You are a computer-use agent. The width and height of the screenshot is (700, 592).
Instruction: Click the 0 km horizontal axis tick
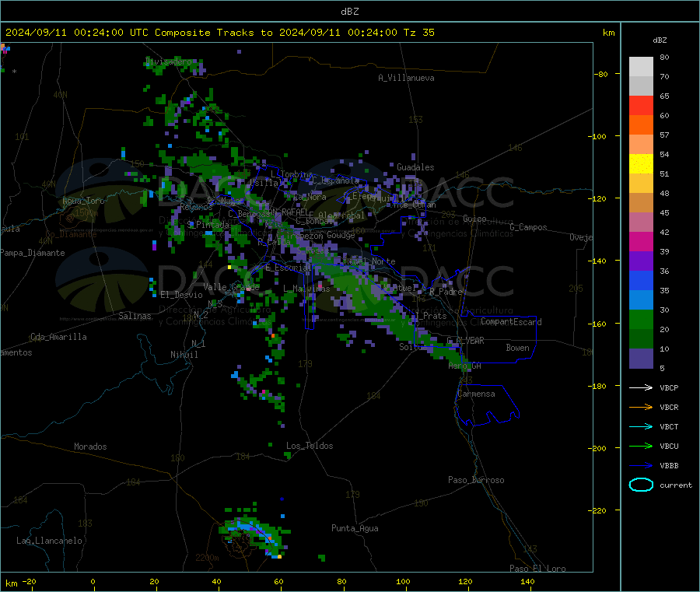(93, 581)
